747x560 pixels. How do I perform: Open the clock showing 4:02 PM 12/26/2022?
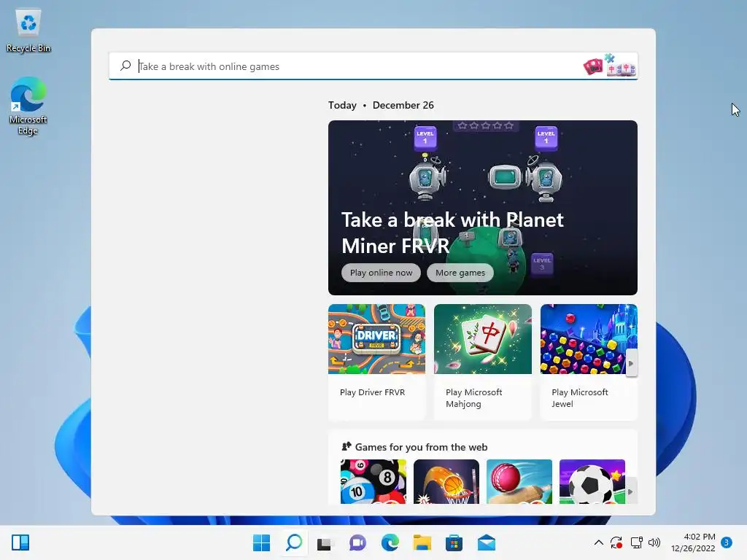[x=693, y=542]
